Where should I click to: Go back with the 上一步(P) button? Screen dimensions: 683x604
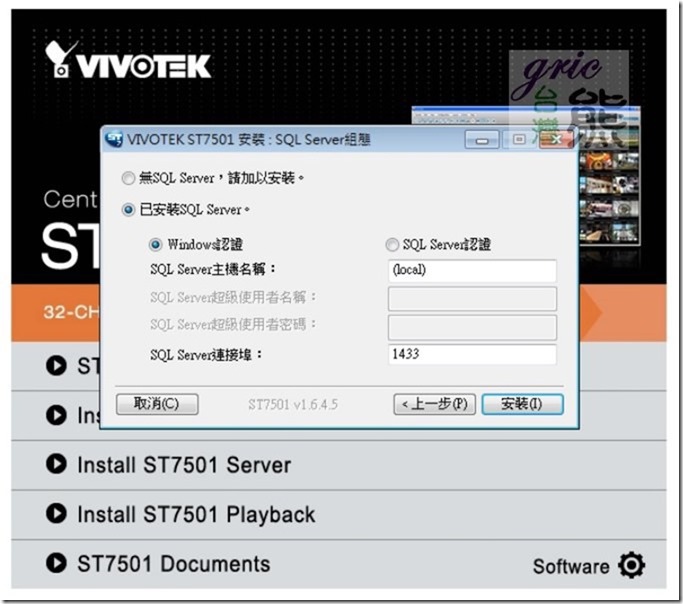[x=434, y=404]
